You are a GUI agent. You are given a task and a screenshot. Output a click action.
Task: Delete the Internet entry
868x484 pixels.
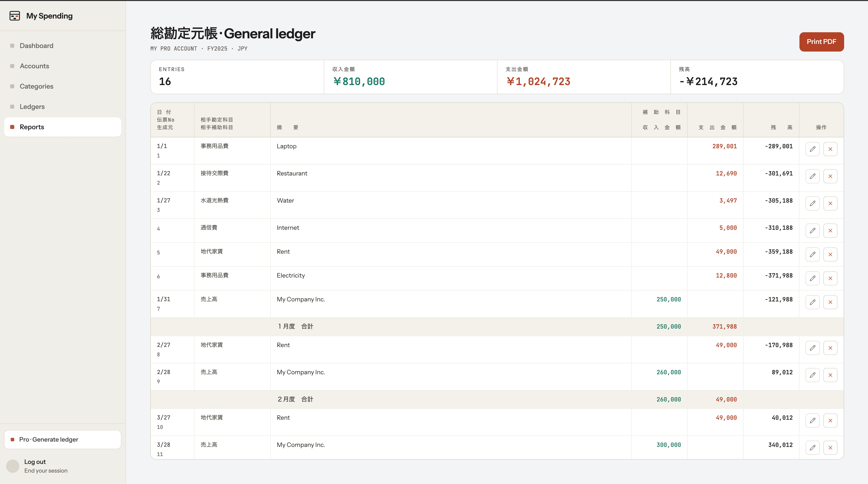click(830, 231)
